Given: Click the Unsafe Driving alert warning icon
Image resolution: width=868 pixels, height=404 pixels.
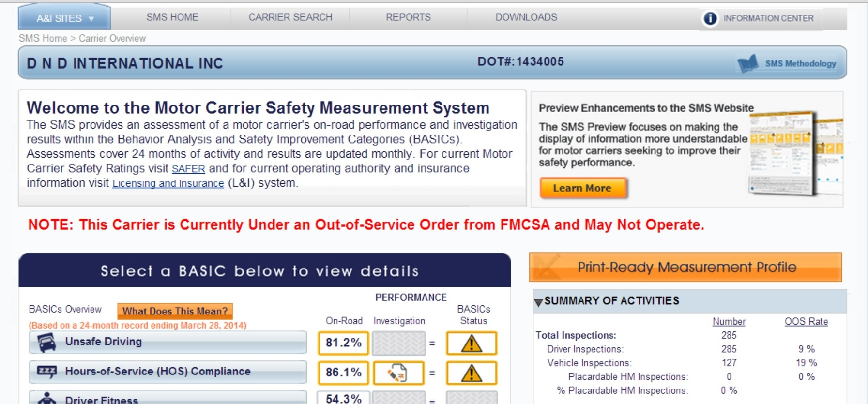Looking at the screenshot, I should (x=472, y=343).
